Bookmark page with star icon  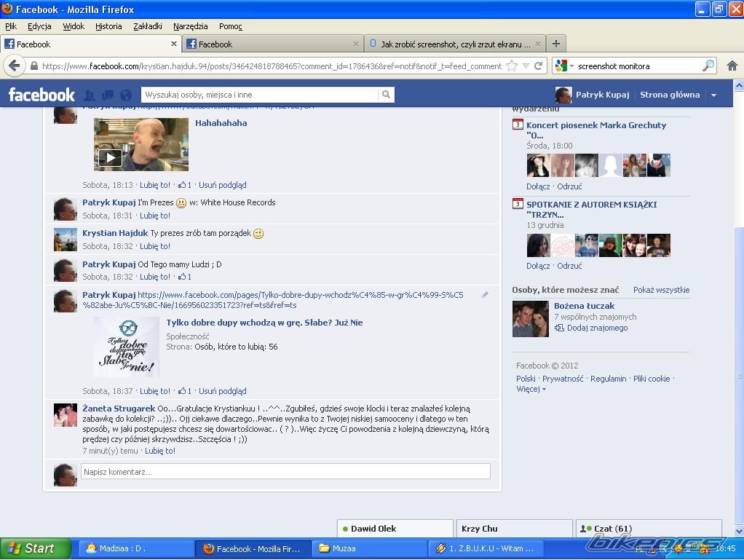click(512, 66)
